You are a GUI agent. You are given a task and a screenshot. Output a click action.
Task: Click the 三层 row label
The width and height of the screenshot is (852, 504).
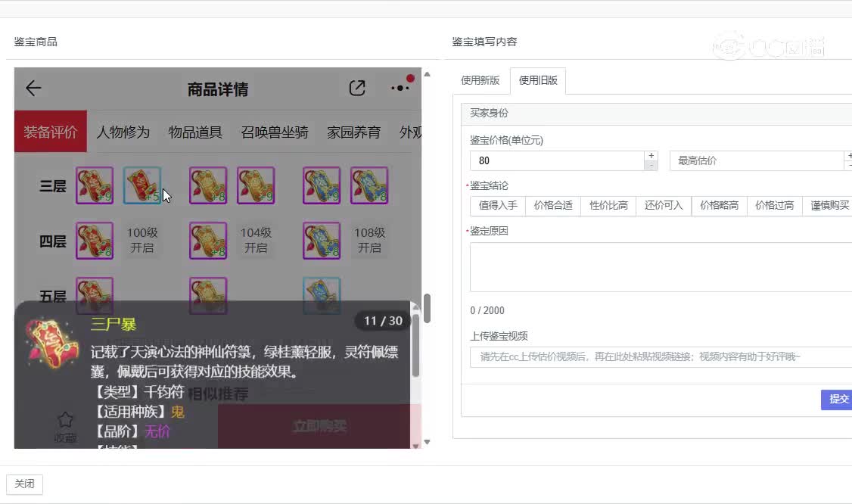click(x=53, y=186)
